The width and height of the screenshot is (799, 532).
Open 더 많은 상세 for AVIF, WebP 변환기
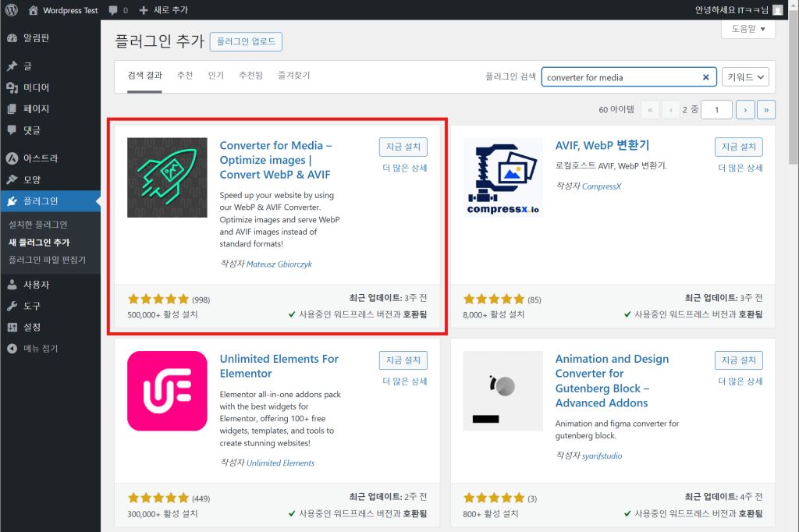740,168
